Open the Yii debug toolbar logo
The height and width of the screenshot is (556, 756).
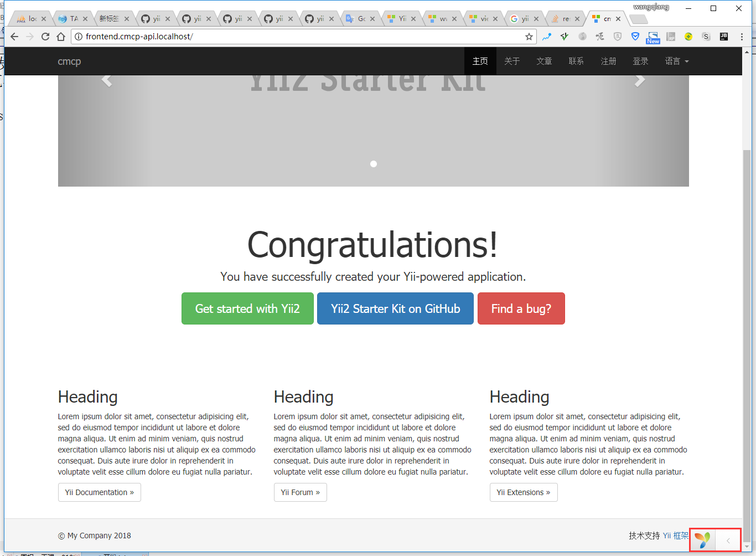pos(702,540)
